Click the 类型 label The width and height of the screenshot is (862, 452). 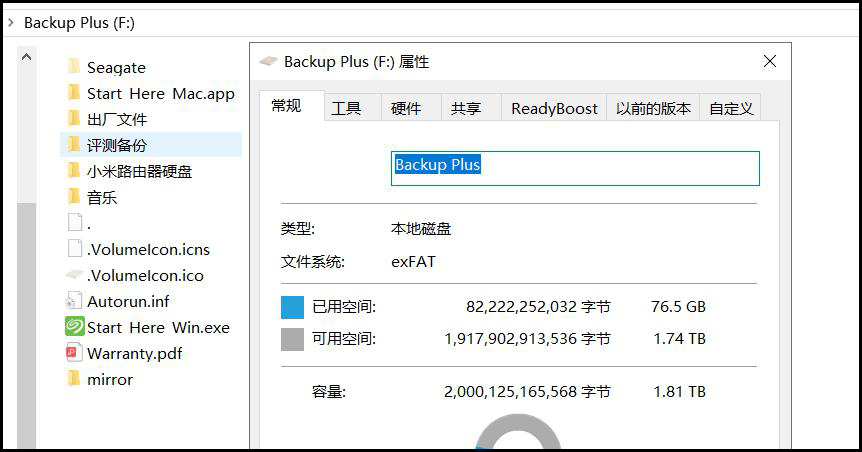[298, 229]
